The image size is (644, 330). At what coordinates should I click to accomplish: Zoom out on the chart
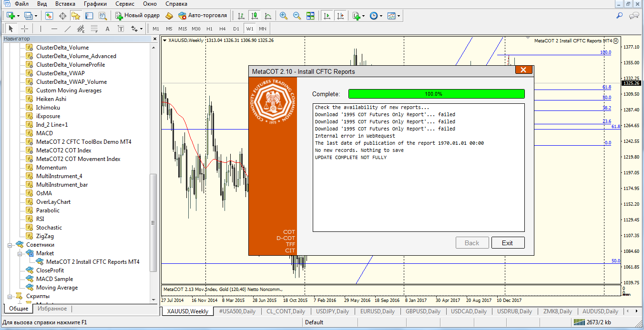(x=297, y=15)
